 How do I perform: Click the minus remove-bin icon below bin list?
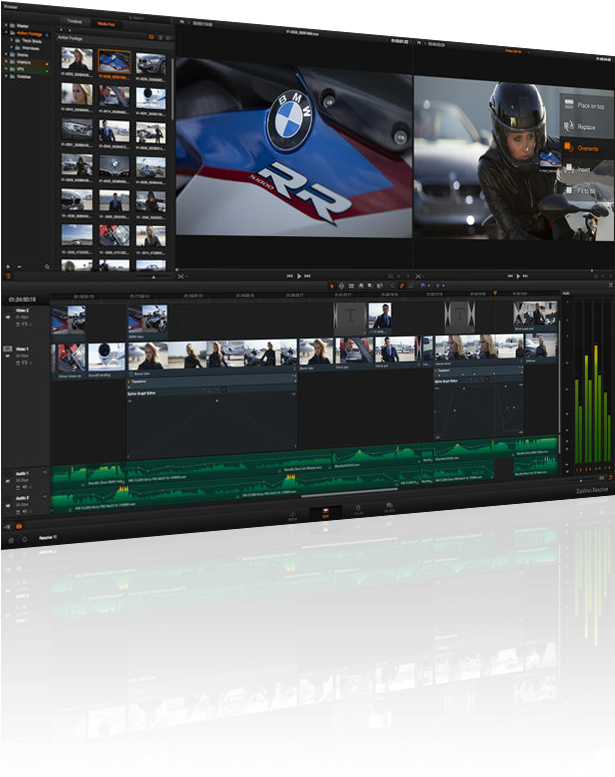[19, 267]
